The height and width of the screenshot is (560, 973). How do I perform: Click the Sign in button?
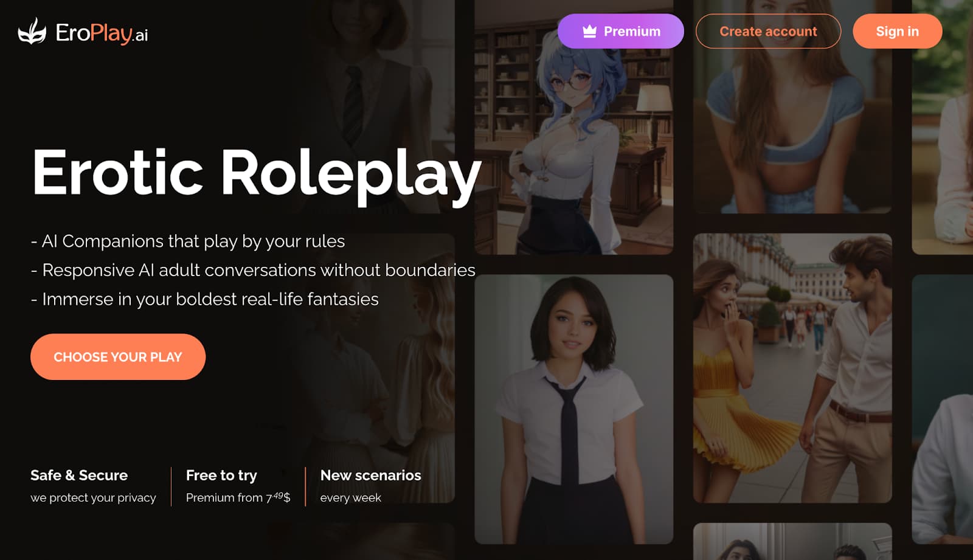[x=897, y=32]
